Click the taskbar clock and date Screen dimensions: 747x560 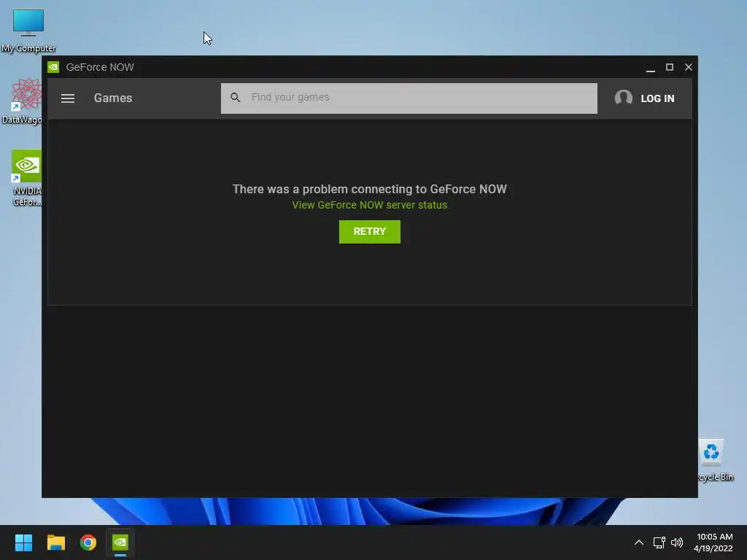click(713, 542)
